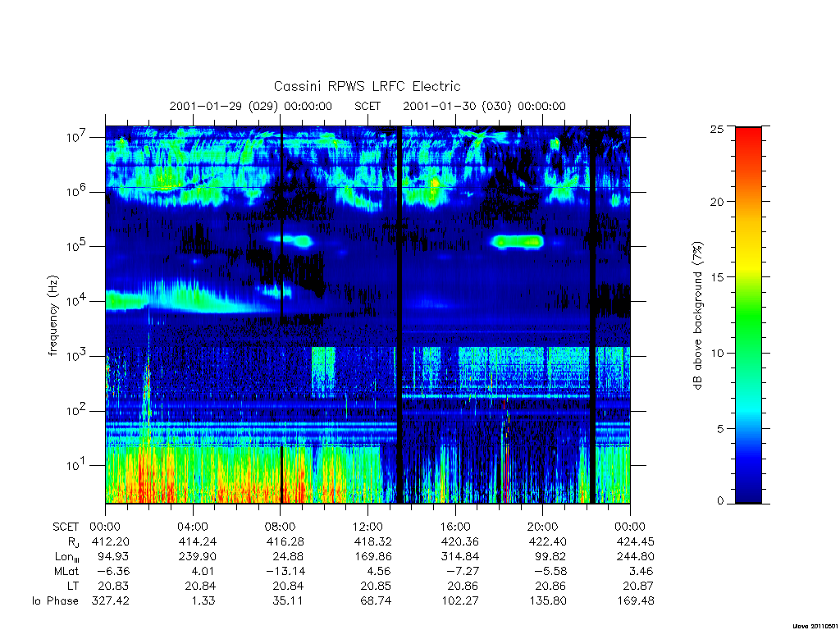Click the RJ value 418.32
Viewport: 840px width, 630px height.
coord(373,541)
